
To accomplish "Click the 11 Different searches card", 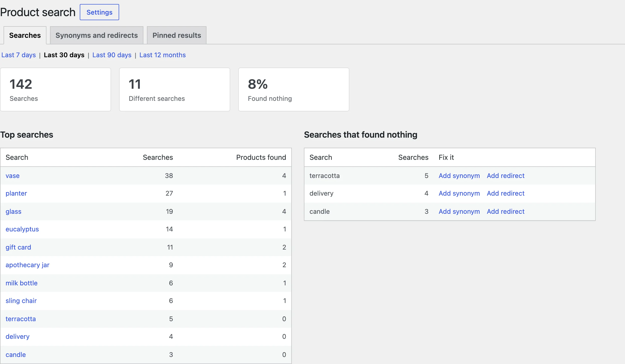I will (x=175, y=89).
